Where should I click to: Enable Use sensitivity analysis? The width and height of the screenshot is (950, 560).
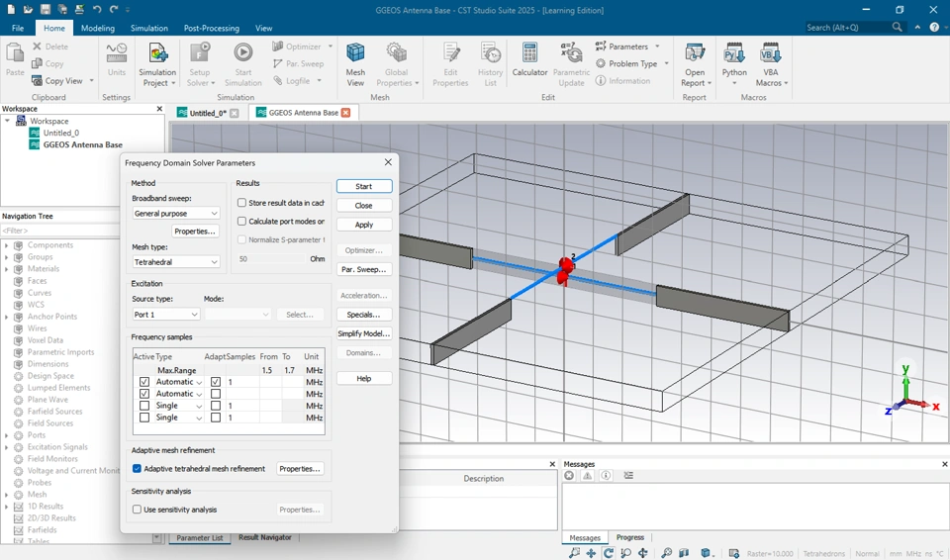coord(137,510)
